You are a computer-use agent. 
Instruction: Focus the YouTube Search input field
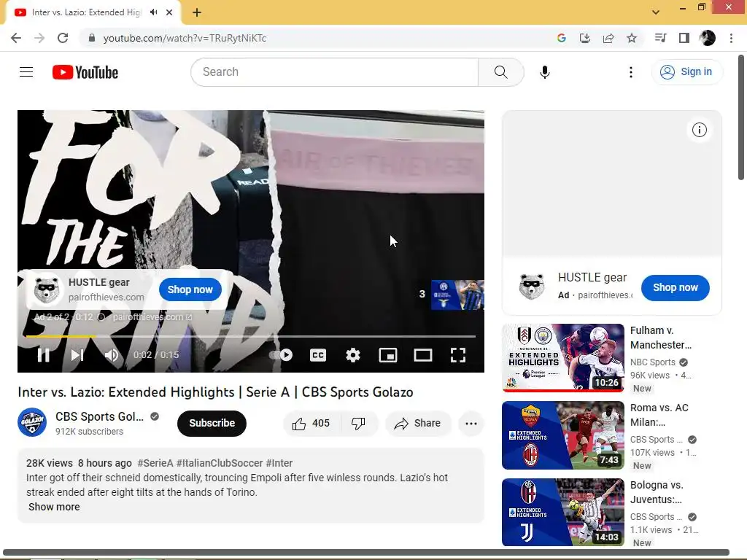(334, 72)
